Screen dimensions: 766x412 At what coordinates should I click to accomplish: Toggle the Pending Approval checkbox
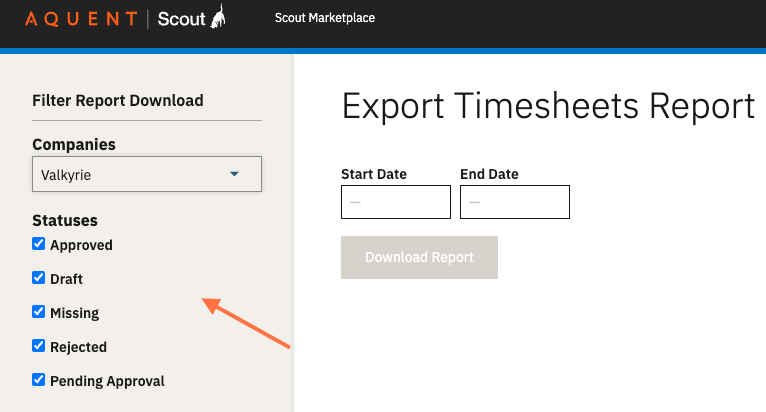(x=39, y=379)
